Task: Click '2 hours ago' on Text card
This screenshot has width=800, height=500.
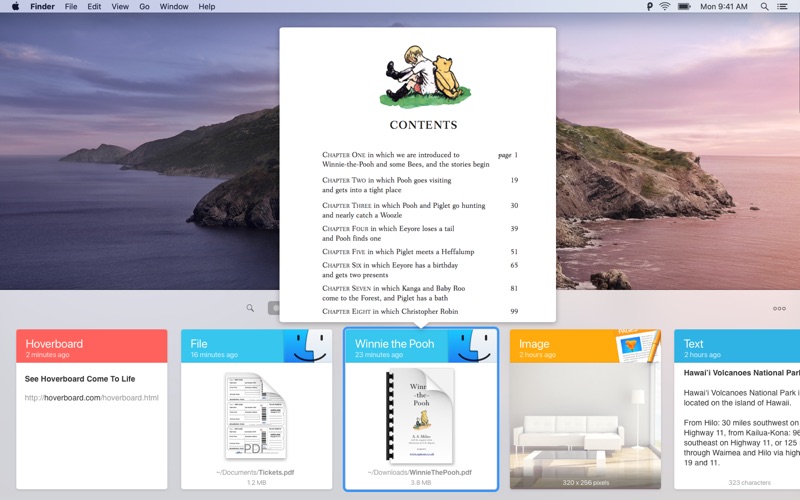Action: [702, 355]
